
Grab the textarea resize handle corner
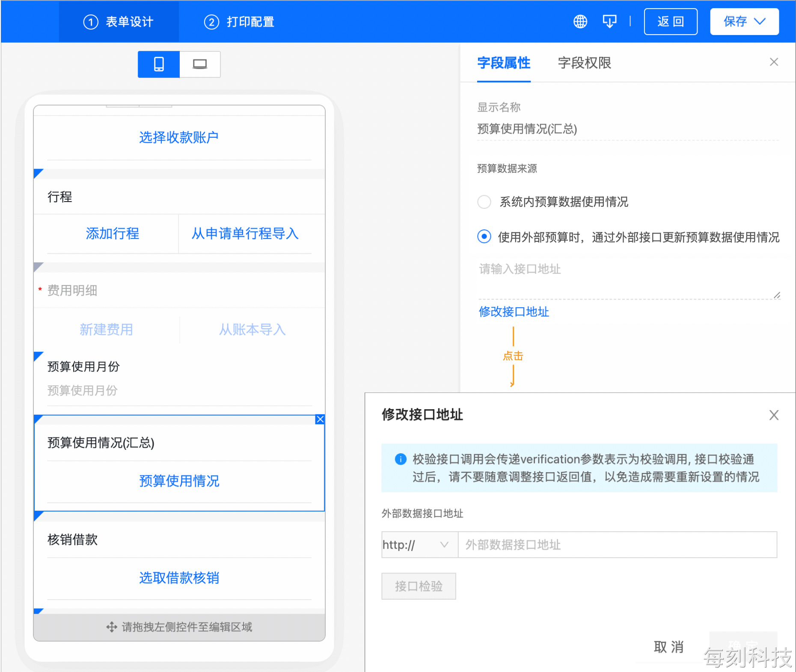(777, 295)
